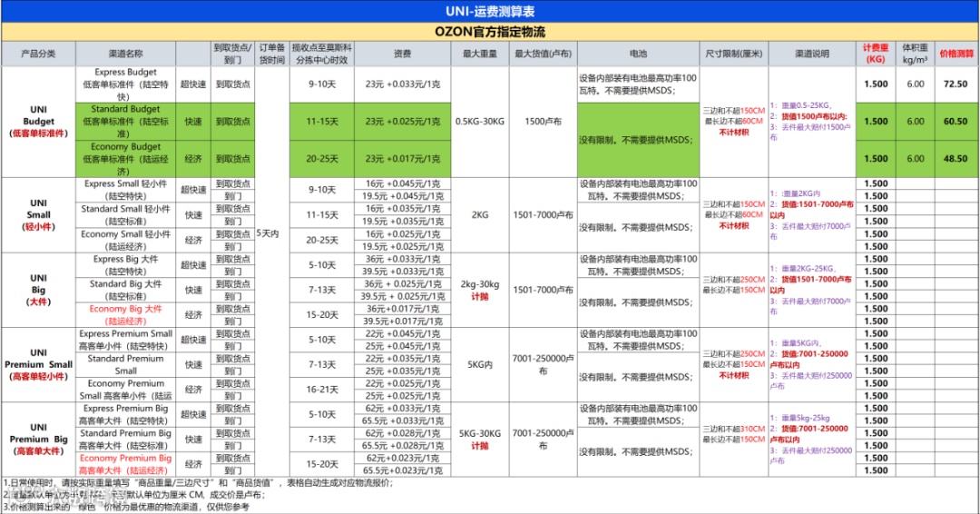
Task: Click the 产品分类 column header
Action: (38, 54)
